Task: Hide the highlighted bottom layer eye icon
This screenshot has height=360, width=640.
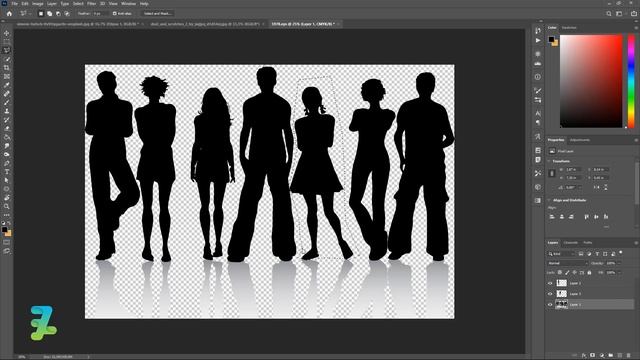Action: click(x=550, y=304)
